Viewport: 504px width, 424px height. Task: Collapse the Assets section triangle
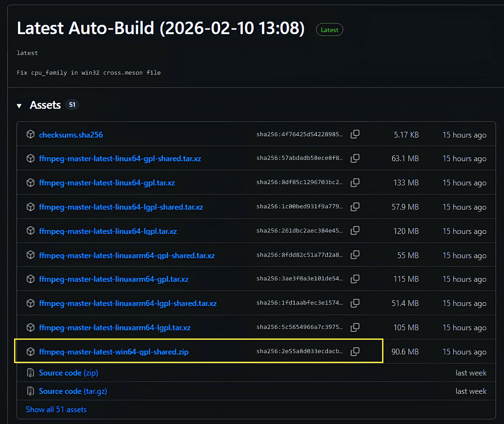coord(19,106)
